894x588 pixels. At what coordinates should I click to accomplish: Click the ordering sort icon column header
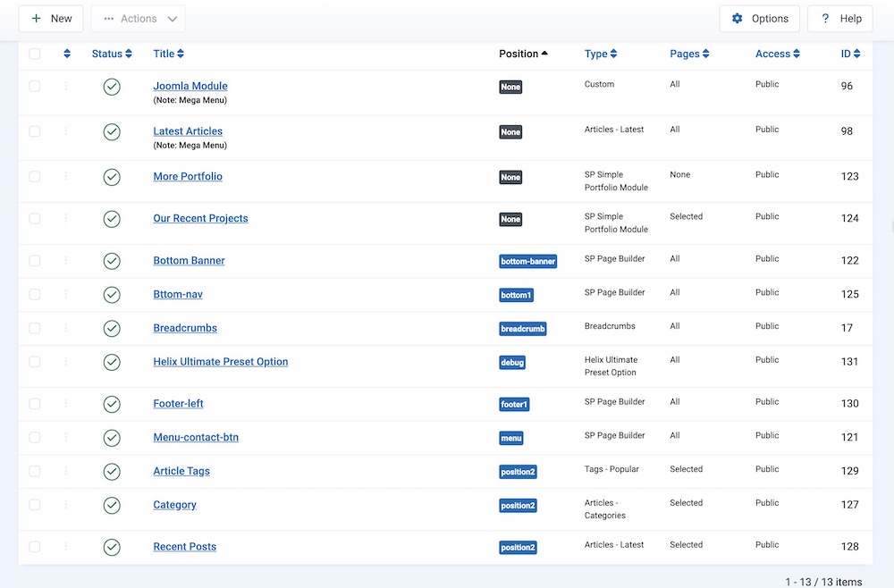67,55
